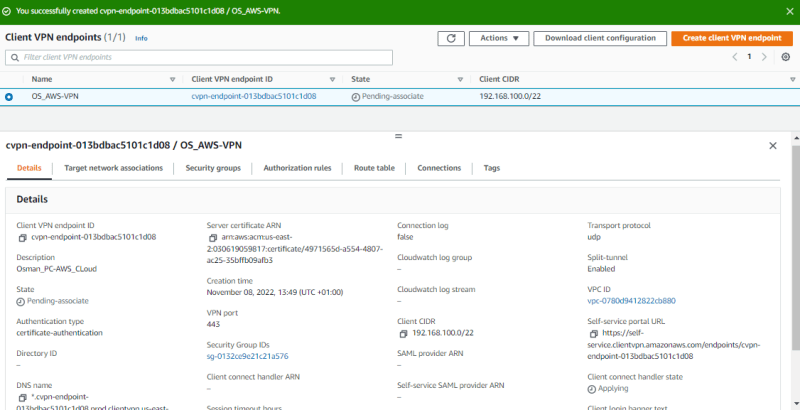Screen dimensions: 800x410
Task: Switch to Connections tab
Action: tap(439, 168)
